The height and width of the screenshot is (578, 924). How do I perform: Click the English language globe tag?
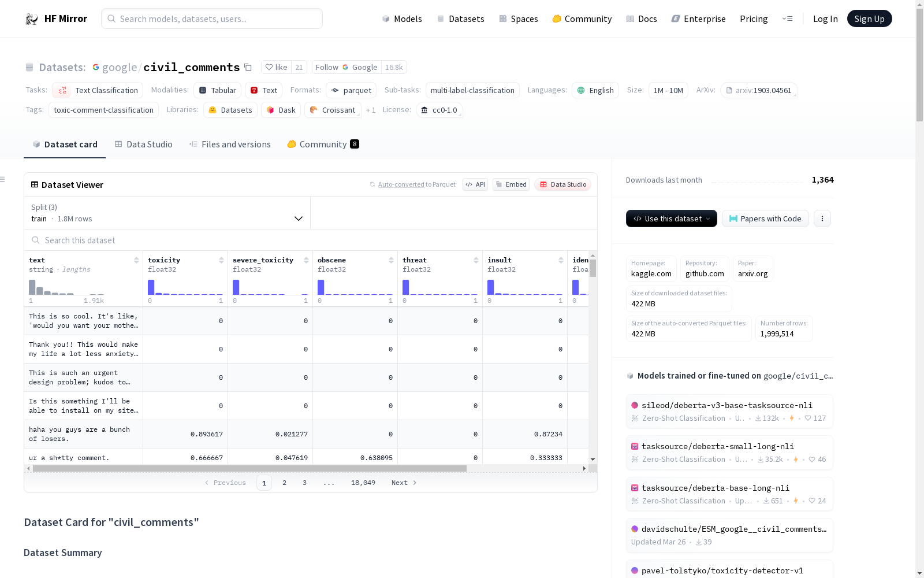pos(595,90)
